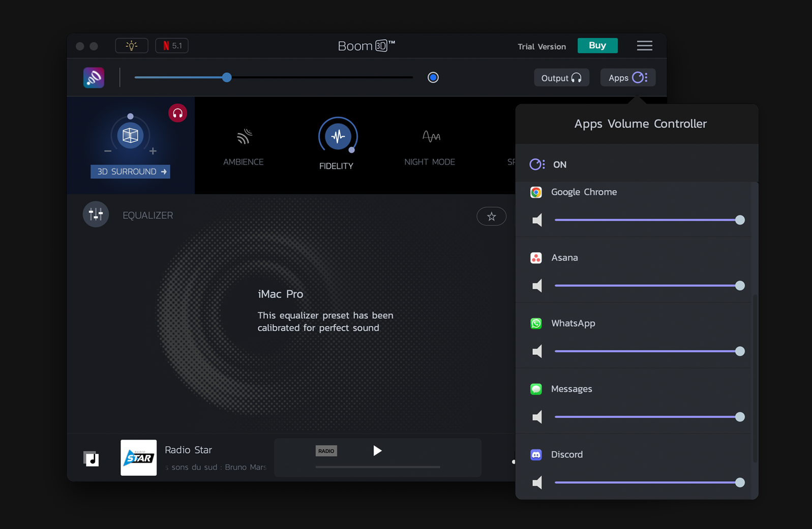This screenshot has height=529, width=812.
Task: Click the Boom 3D app logo icon
Action: click(94, 78)
